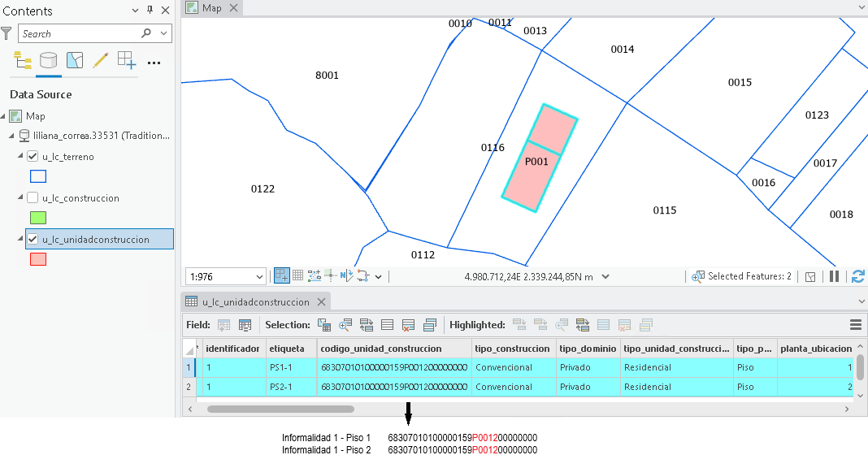Select List By Data Source icon
Screen dimensions: 868x468
pos(48,60)
